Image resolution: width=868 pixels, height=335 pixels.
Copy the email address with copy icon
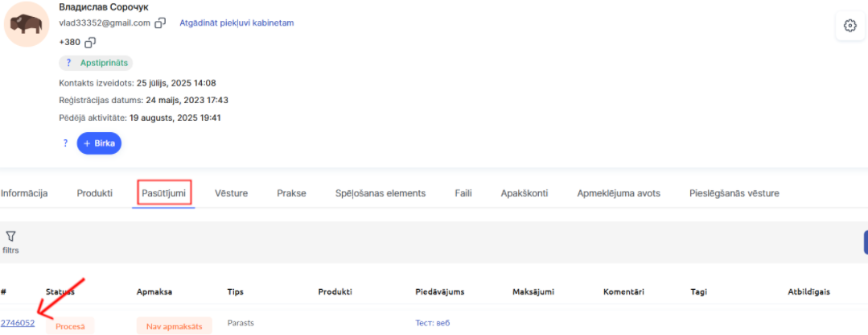pos(160,23)
